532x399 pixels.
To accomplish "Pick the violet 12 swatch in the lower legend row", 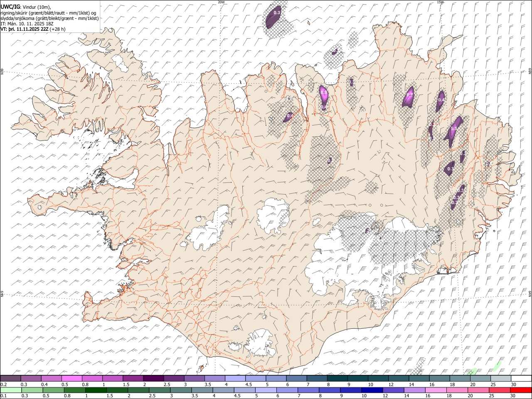I will [x=393, y=390].
